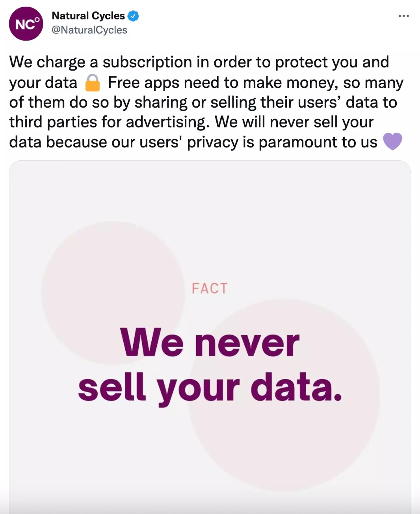Click the orange lock emoji

pyautogui.click(x=92, y=83)
